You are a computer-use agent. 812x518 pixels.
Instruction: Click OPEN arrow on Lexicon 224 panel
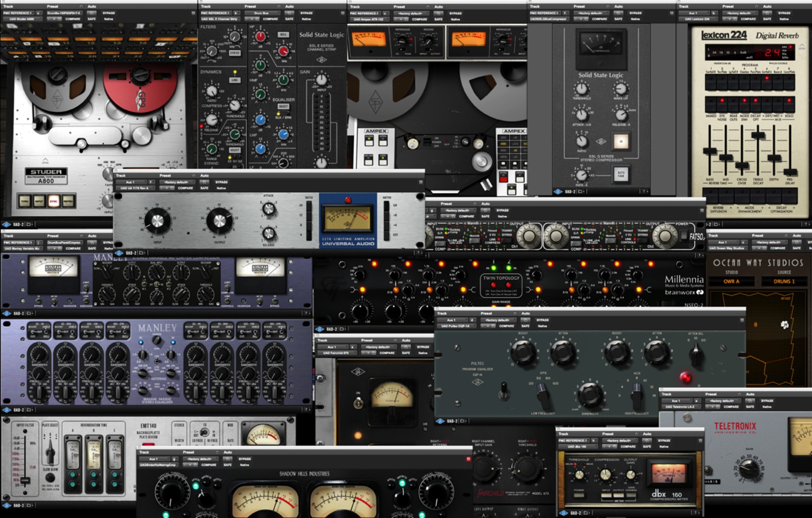[x=802, y=46]
